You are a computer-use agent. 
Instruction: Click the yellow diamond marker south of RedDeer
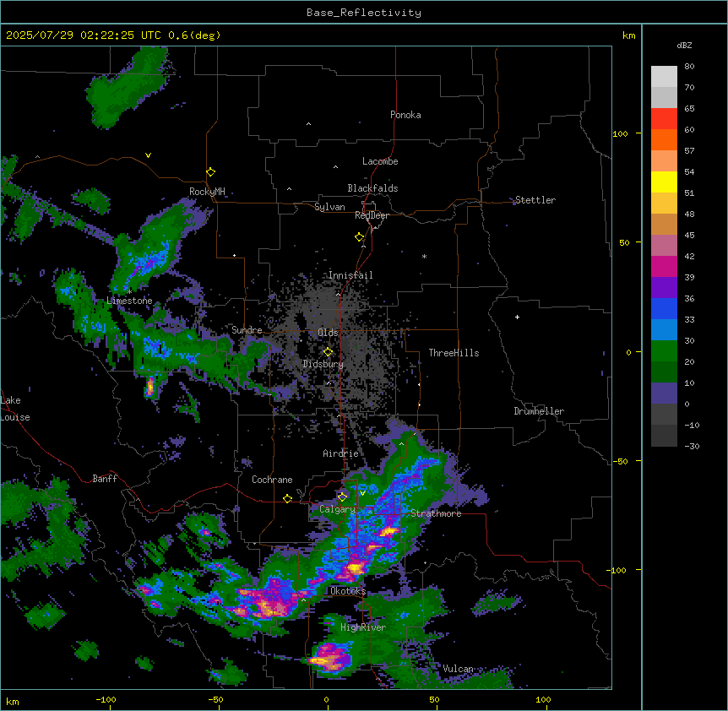pyautogui.click(x=360, y=237)
